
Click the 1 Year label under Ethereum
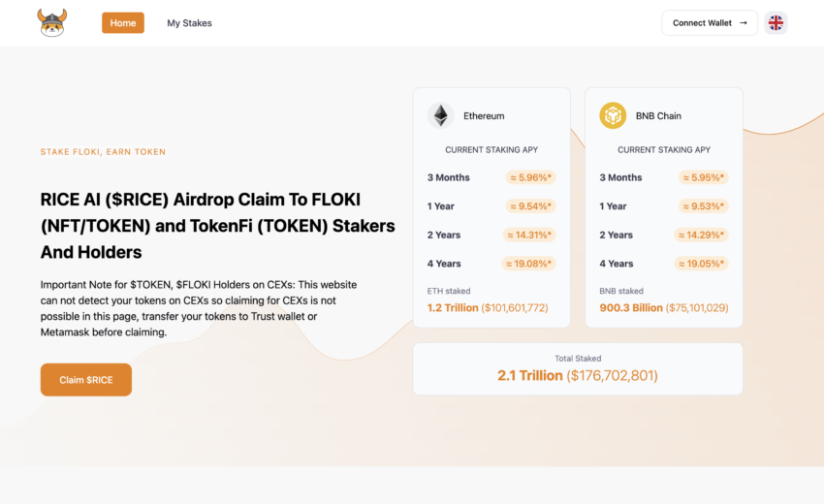(x=440, y=206)
